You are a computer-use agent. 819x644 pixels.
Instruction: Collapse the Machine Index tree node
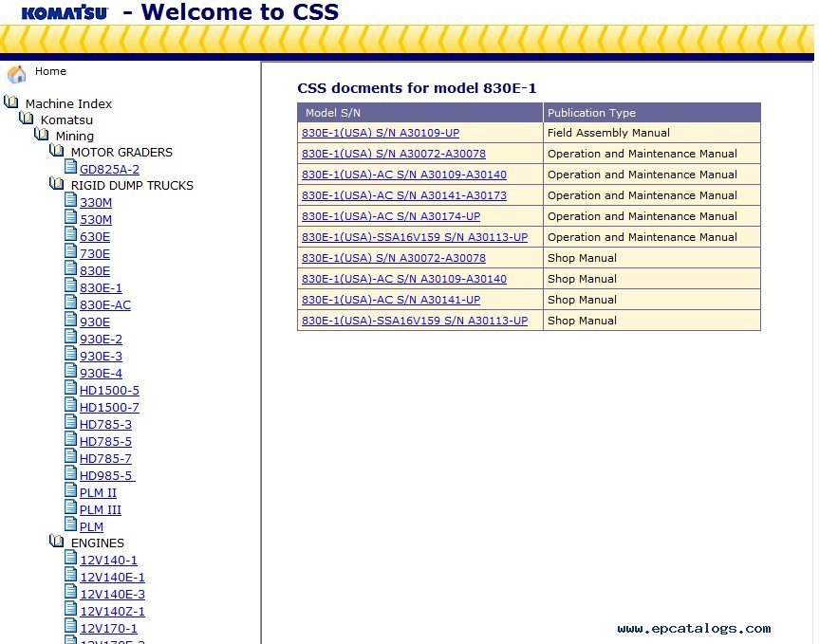(x=11, y=101)
